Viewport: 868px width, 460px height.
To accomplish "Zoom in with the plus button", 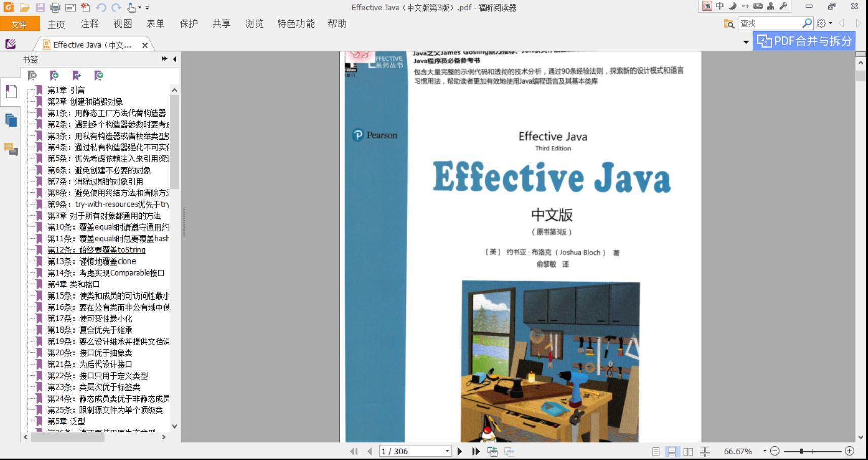I will pos(850,451).
